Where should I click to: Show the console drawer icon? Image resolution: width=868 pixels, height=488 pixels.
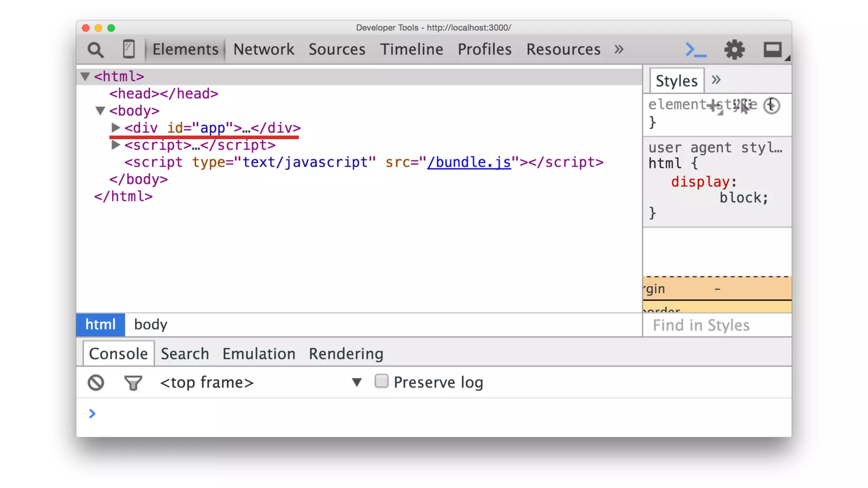[x=696, y=50]
